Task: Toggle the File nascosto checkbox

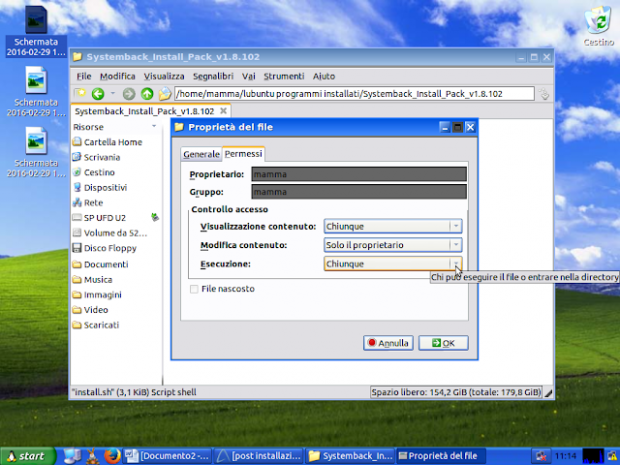Action: click(x=195, y=288)
